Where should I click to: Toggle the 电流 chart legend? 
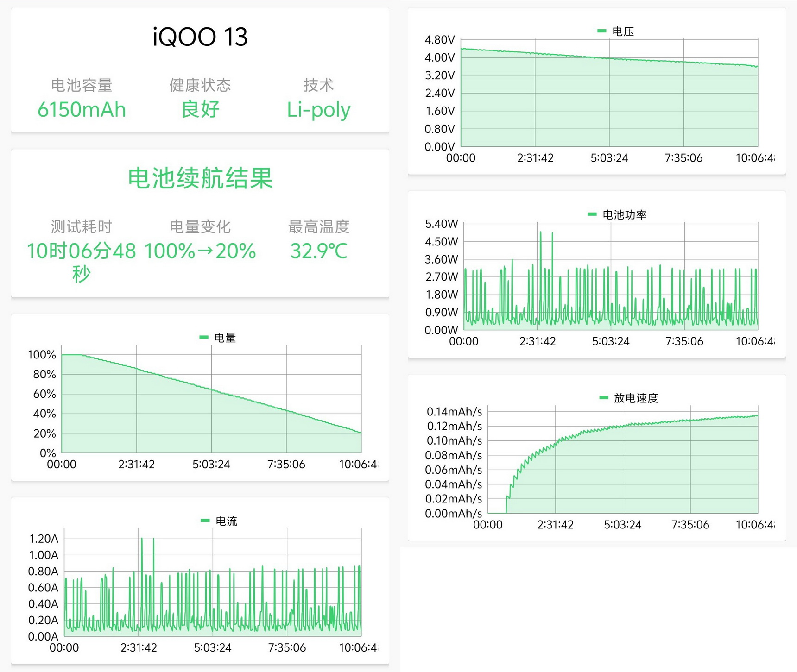(x=219, y=521)
